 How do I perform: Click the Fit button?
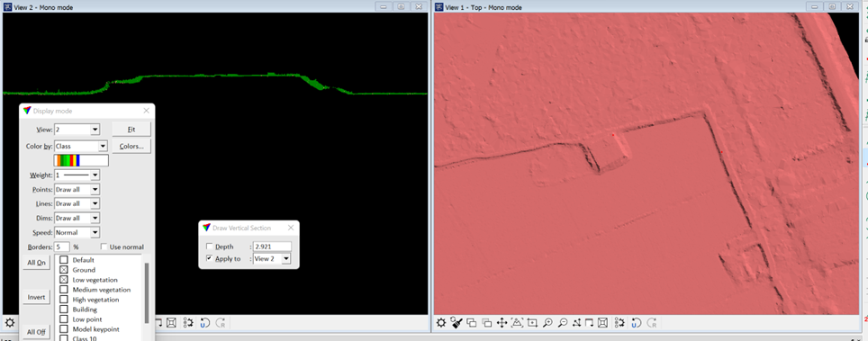131,129
